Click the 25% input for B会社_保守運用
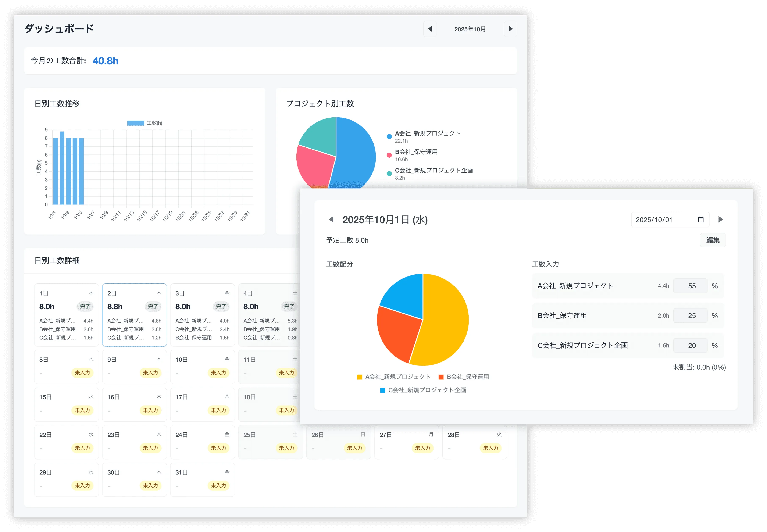The height and width of the screenshot is (532, 767). click(x=690, y=315)
